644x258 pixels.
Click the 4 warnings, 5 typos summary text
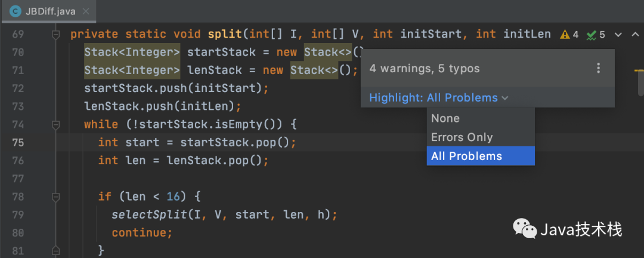[425, 68]
